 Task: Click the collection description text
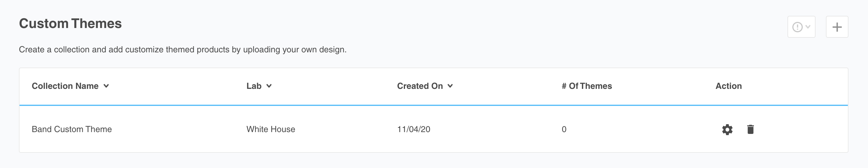coord(183,50)
